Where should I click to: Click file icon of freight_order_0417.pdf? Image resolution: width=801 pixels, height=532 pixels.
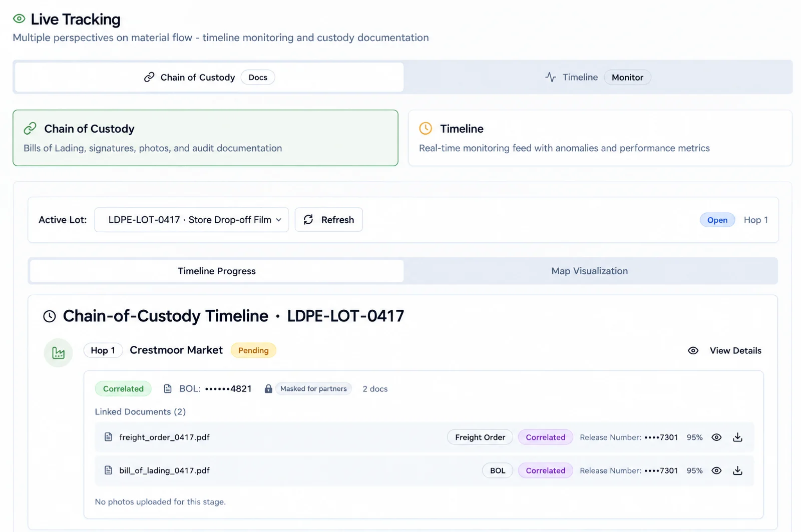[108, 437]
